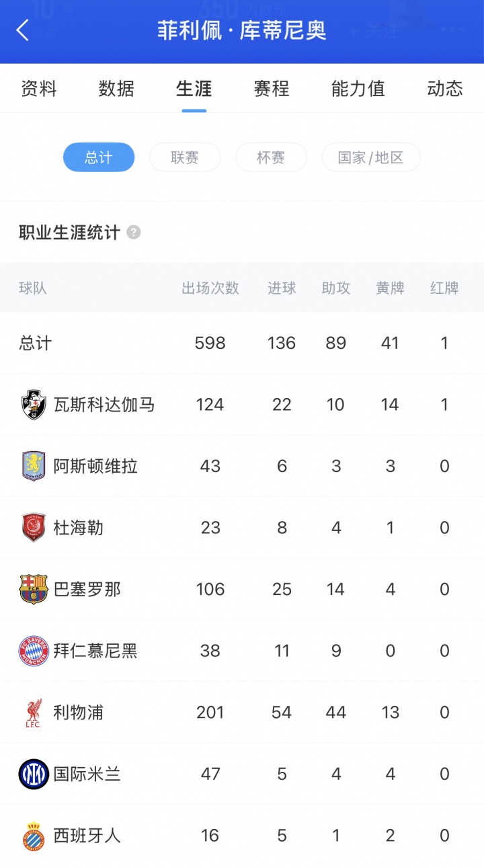Switch to the 资料 tab
484x868 pixels.
[39, 89]
